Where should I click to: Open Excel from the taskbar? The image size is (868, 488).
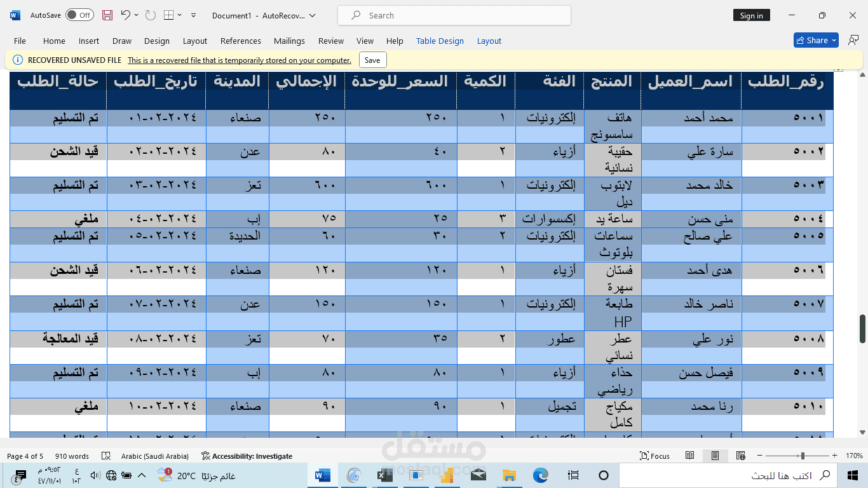[384, 475]
